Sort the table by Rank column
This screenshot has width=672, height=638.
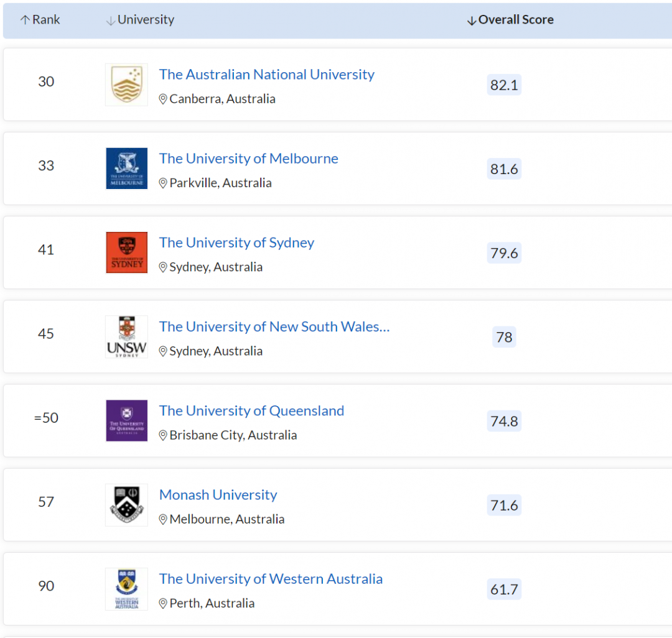(x=40, y=20)
